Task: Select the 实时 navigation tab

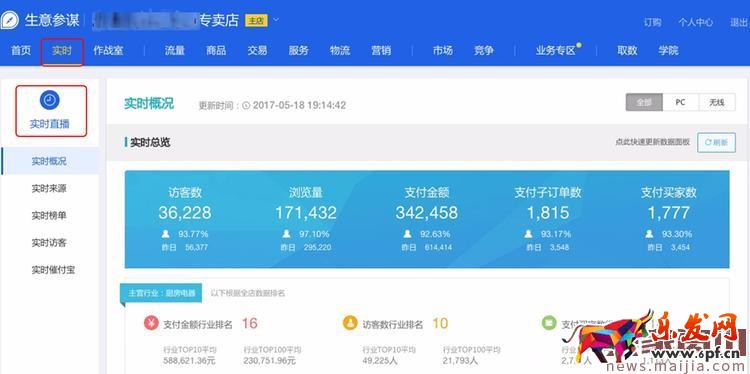Action: tap(62, 50)
